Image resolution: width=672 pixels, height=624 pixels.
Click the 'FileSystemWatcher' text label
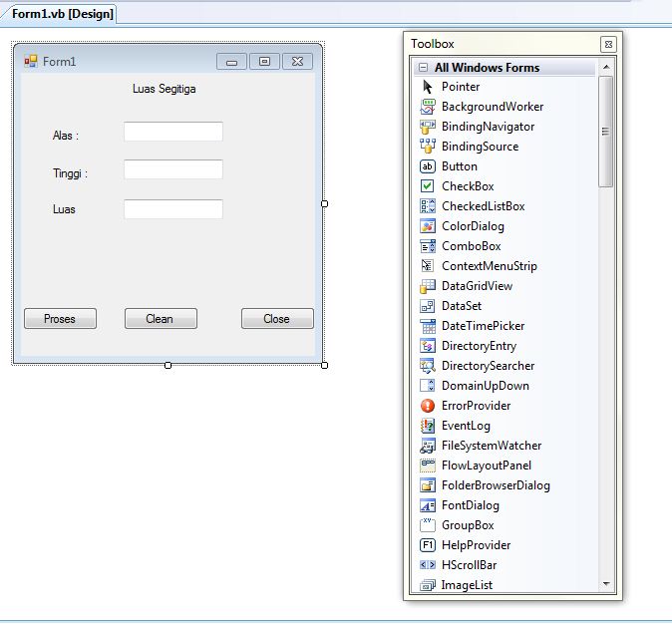[492, 446]
